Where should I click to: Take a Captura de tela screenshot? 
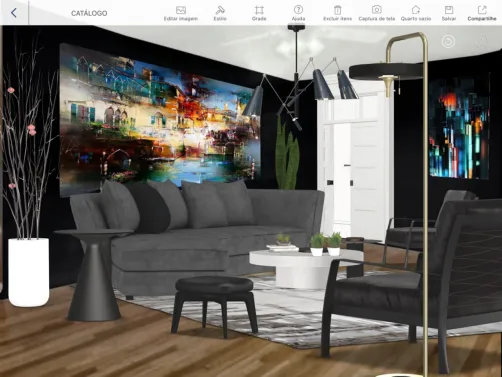click(377, 13)
